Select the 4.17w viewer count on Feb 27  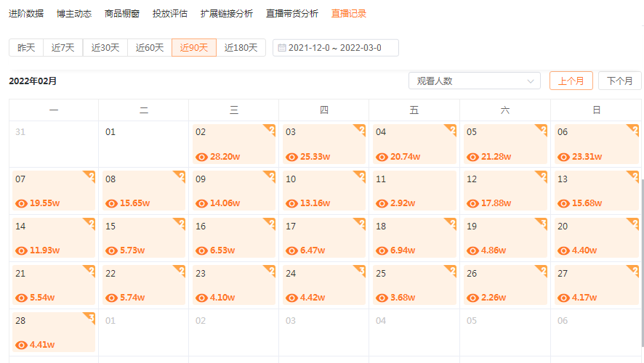584,298
